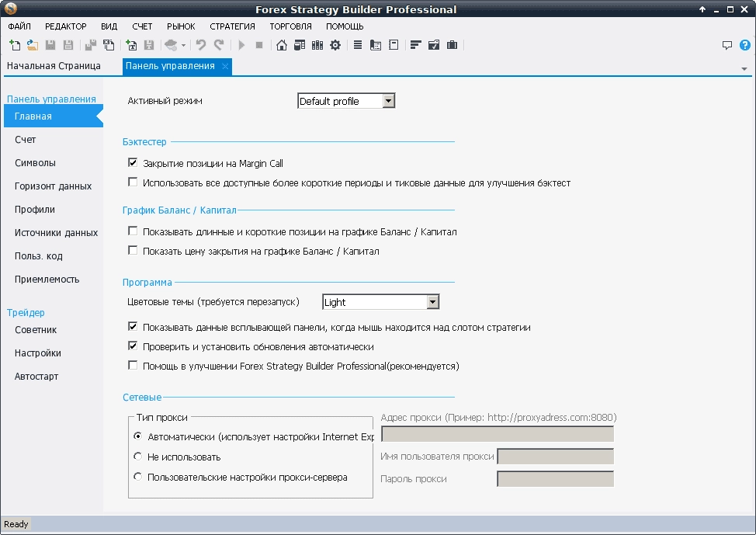Screen dimensions: 756x535
Task: Open the РЫНОК menu
Action: [181, 26]
